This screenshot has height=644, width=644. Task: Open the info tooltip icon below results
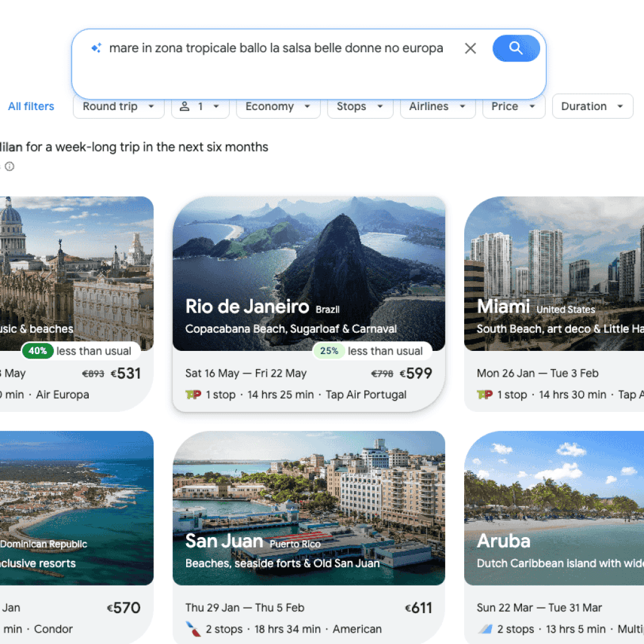[x=9, y=166]
